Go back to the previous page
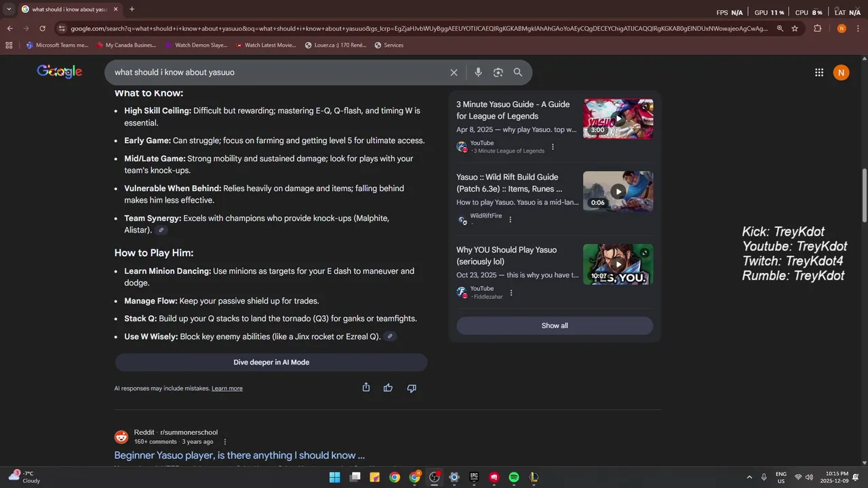The height and width of the screenshot is (488, 868). pyautogui.click(x=10, y=28)
